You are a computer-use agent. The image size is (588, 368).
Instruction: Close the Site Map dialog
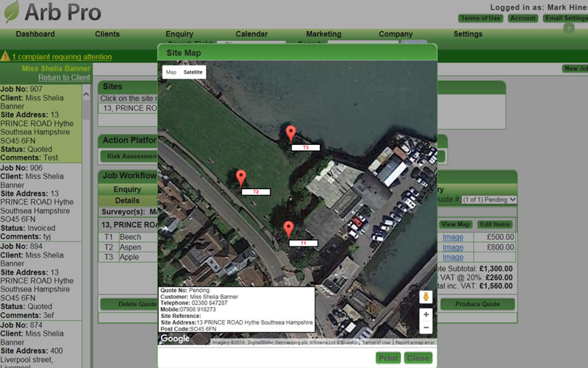point(418,358)
